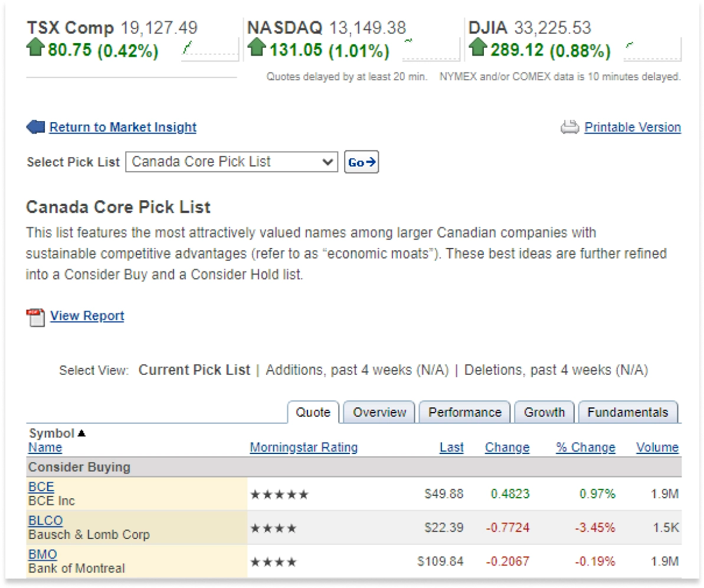The width and height of the screenshot is (704, 588).
Task: Click the Bank of Montreal name
Action: click(x=76, y=569)
